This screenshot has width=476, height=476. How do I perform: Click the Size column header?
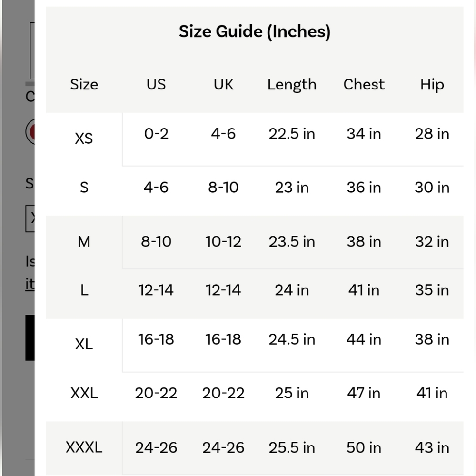pos(84,84)
